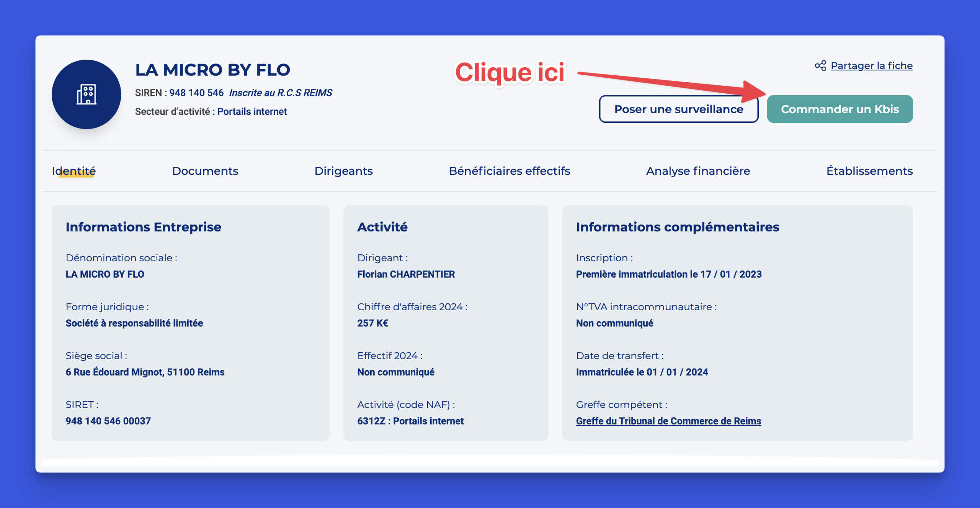Open the Dirigeants tab
The height and width of the screenshot is (508, 980).
click(x=343, y=171)
